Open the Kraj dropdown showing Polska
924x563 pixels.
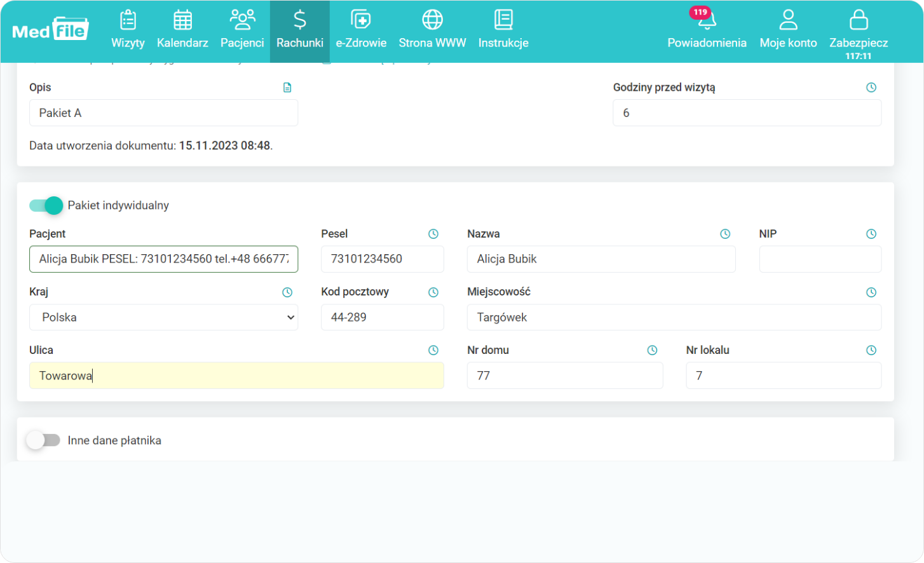pyautogui.click(x=163, y=317)
